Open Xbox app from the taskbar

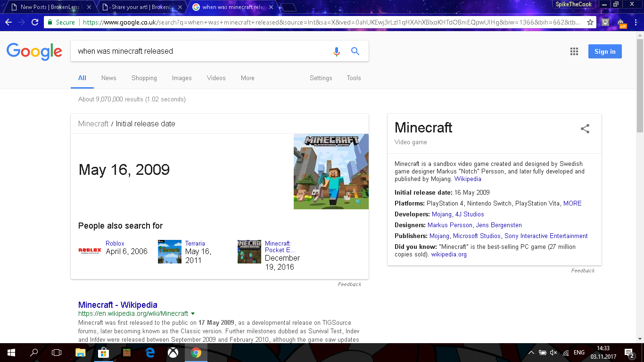pos(173,353)
